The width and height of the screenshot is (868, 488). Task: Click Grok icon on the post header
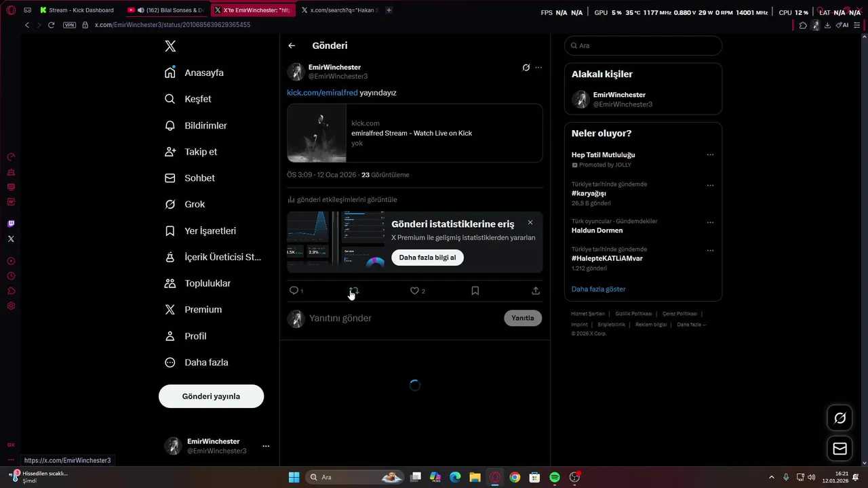point(526,67)
